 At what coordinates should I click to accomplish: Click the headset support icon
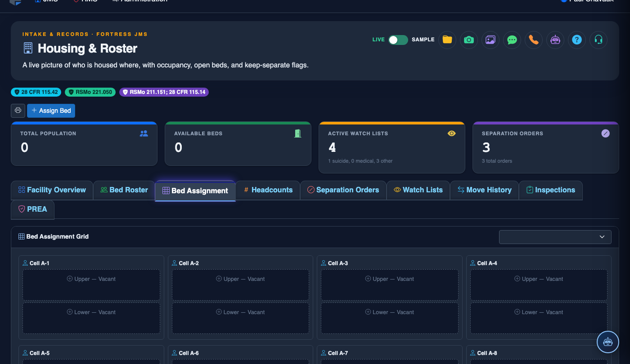[598, 40]
